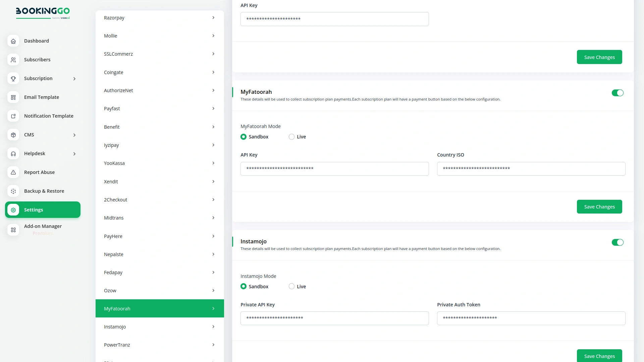Screen dimensions: 644x362
Task: Expand the CMS menu chevron
Action: tap(74, 135)
